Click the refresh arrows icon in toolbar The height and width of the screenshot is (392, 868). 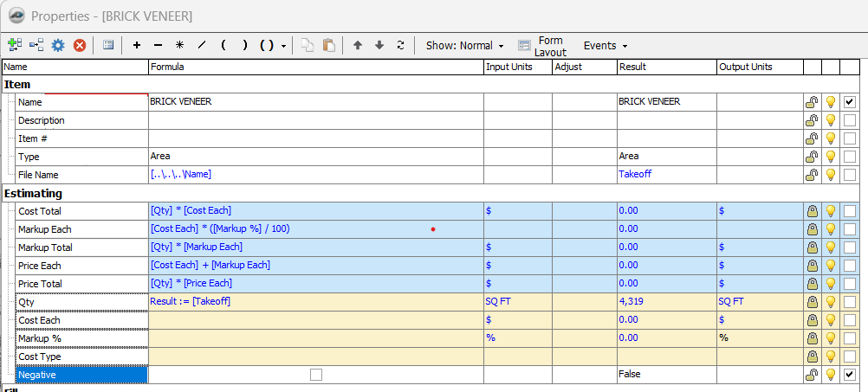(400, 45)
